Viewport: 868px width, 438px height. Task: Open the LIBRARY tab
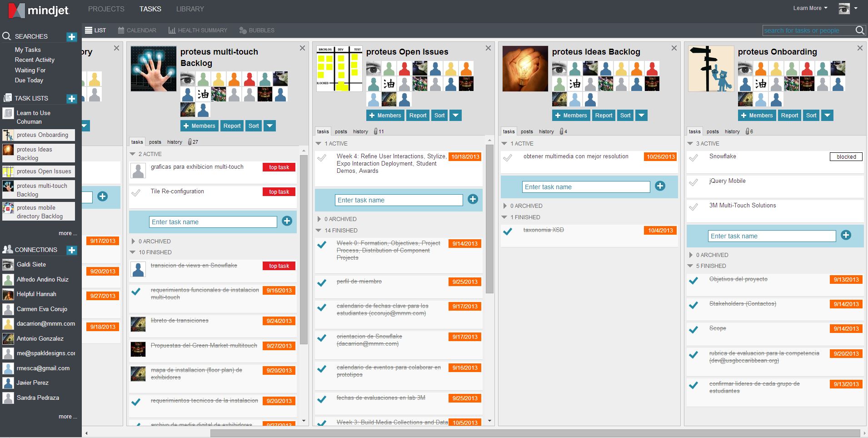click(x=190, y=9)
